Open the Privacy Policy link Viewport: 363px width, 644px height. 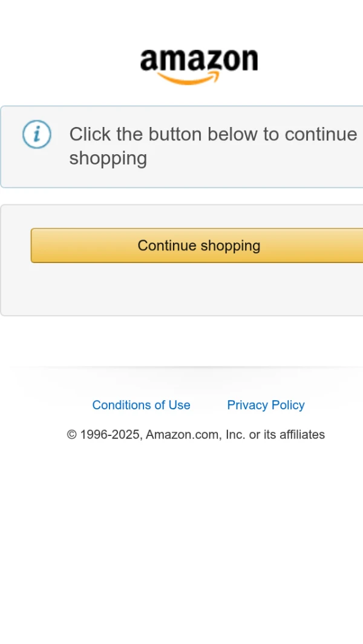[266, 405]
